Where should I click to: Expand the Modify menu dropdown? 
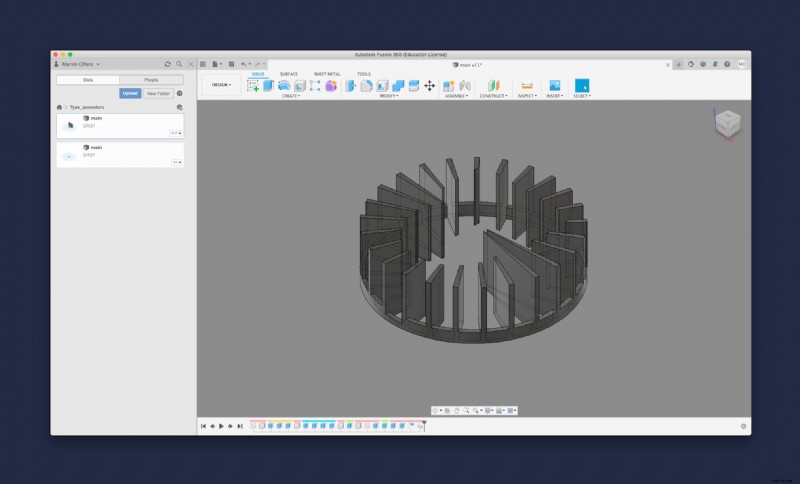tap(388, 96)
